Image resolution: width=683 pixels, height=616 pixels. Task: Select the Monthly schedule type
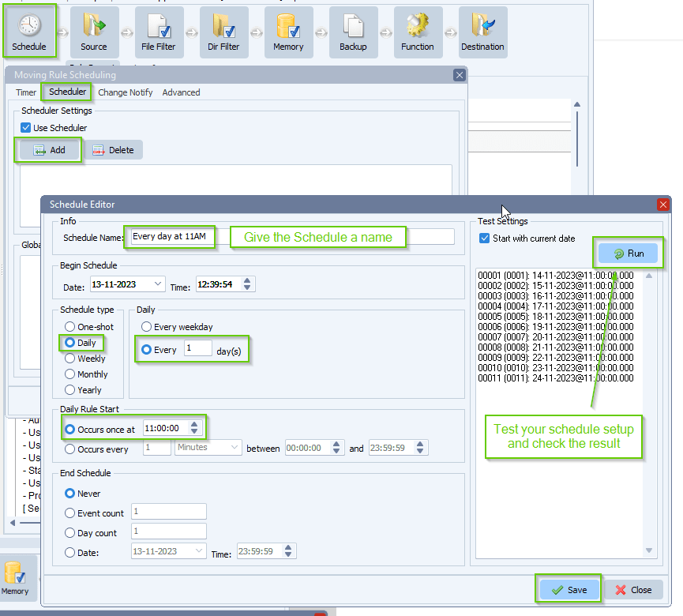[x=69, y=374]
